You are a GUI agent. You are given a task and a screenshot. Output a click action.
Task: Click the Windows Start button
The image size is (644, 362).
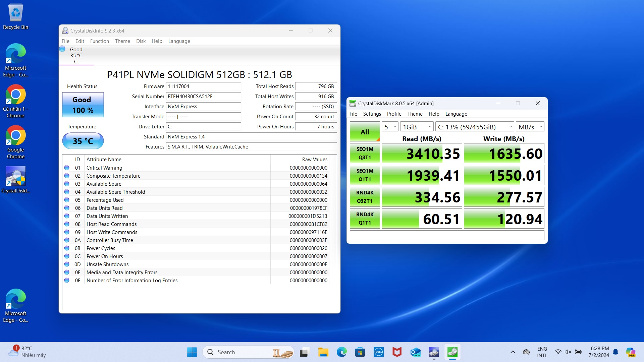tap(192, 352)
